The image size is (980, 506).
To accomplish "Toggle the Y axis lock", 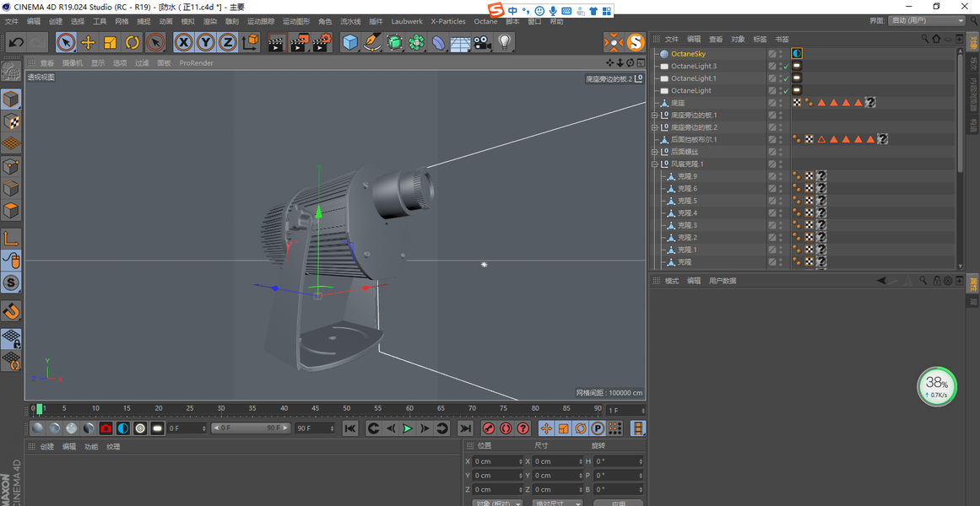I will pyautogui.click(x=206, y=42).
